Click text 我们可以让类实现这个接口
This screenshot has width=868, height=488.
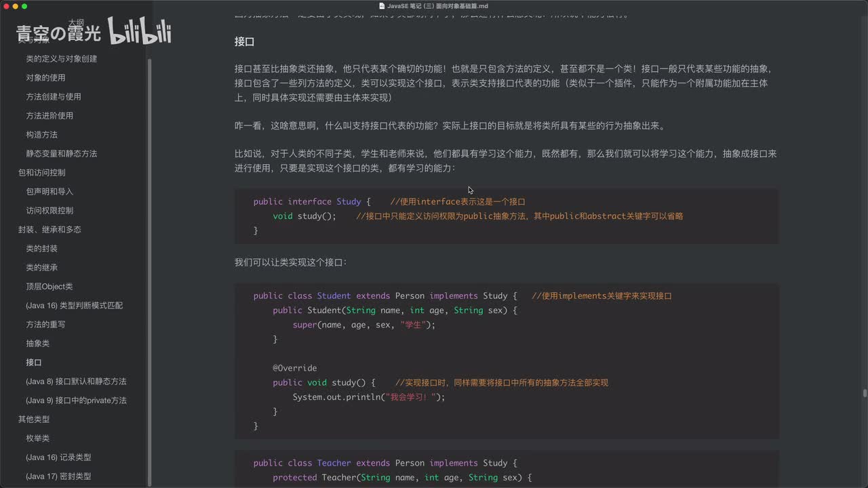point(291,262)
